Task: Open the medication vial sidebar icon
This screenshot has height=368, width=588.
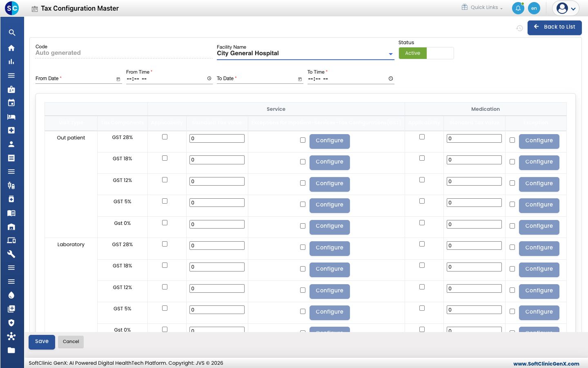Action: point(11,185)
